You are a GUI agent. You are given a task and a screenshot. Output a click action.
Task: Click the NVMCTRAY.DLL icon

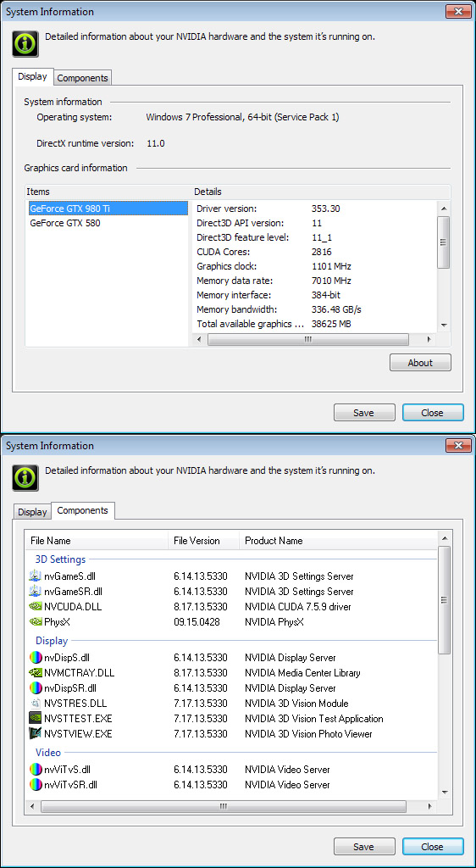(x=36, y=672)
